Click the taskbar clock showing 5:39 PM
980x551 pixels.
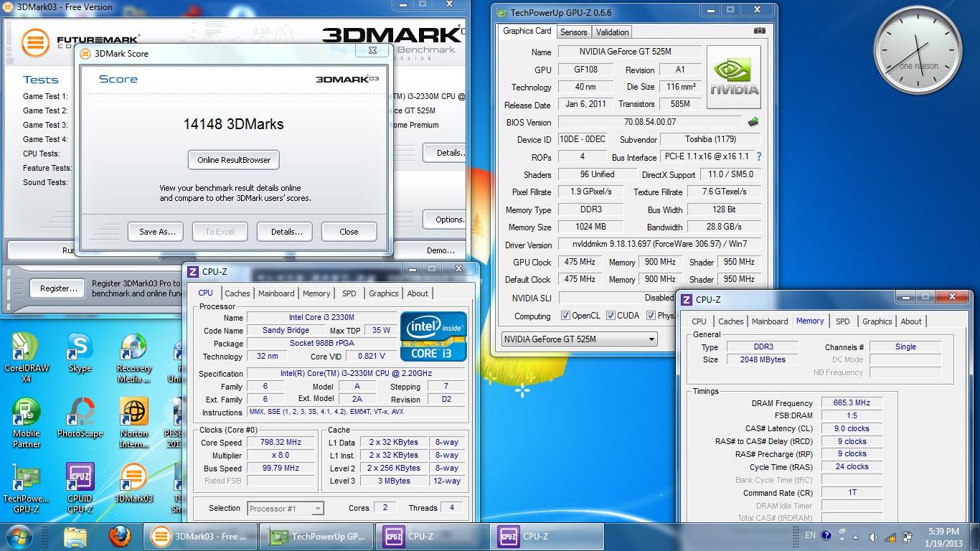[x=943, y=537]
